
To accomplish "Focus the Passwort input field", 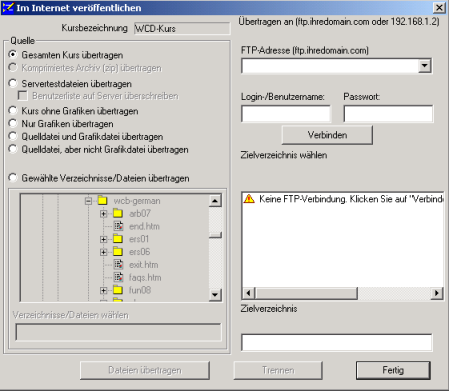I will (x=388, y=114).
